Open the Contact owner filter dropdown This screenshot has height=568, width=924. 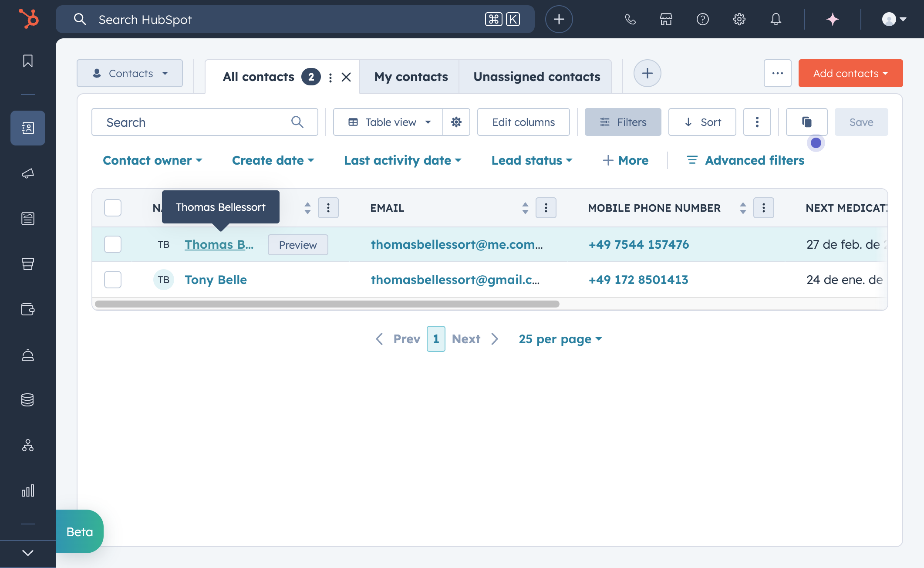pos(152,160)
